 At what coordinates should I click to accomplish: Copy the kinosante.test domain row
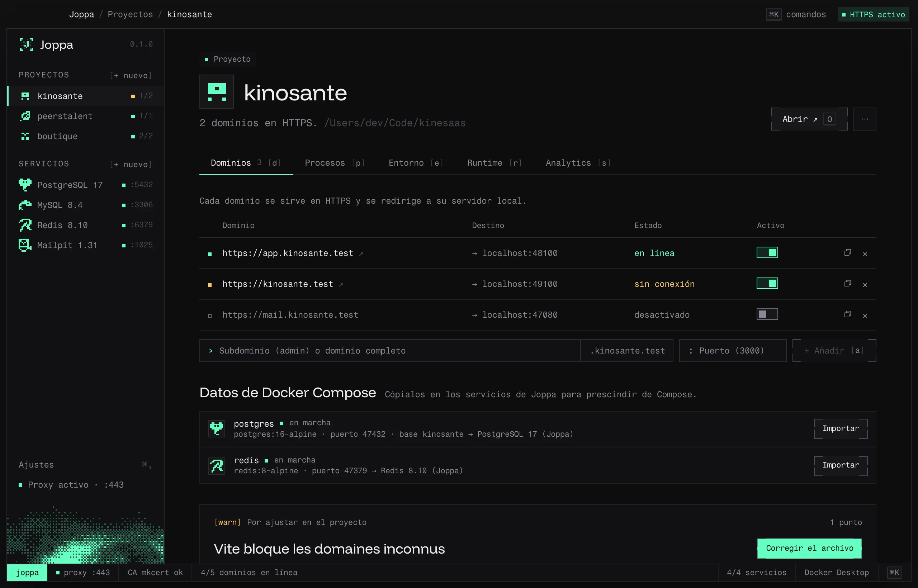[847, 284]
